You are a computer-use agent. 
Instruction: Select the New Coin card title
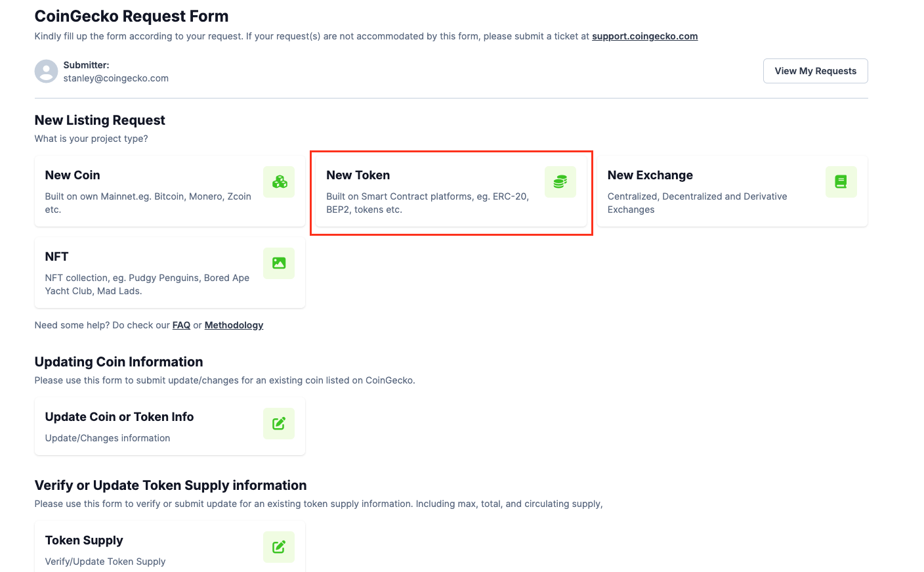click(72, 175)
